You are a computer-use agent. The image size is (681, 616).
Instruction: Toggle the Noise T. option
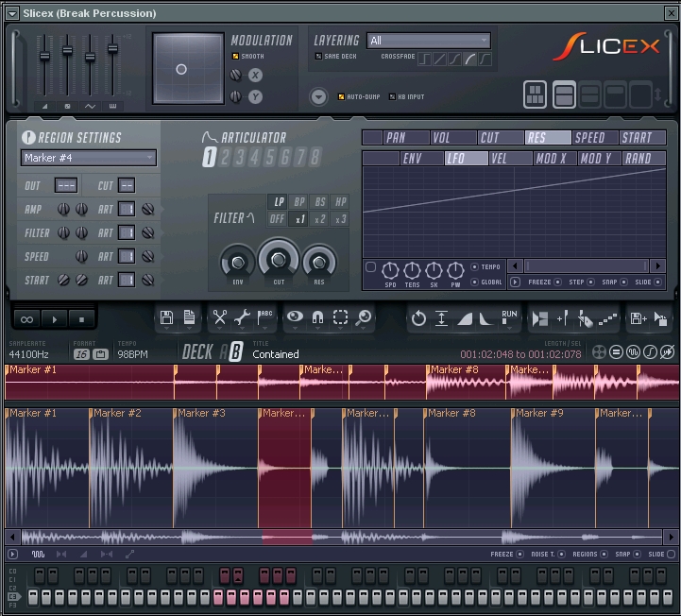point(561,554)
